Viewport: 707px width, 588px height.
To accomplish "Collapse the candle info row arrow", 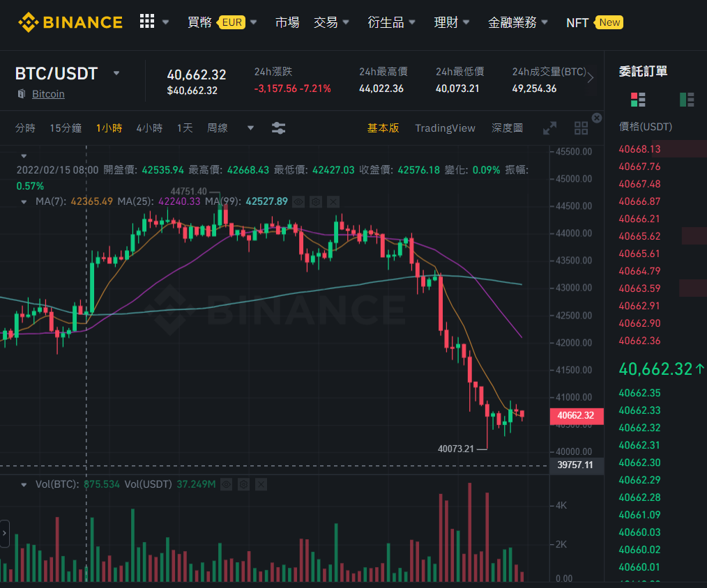I will [x=24, y=156].
